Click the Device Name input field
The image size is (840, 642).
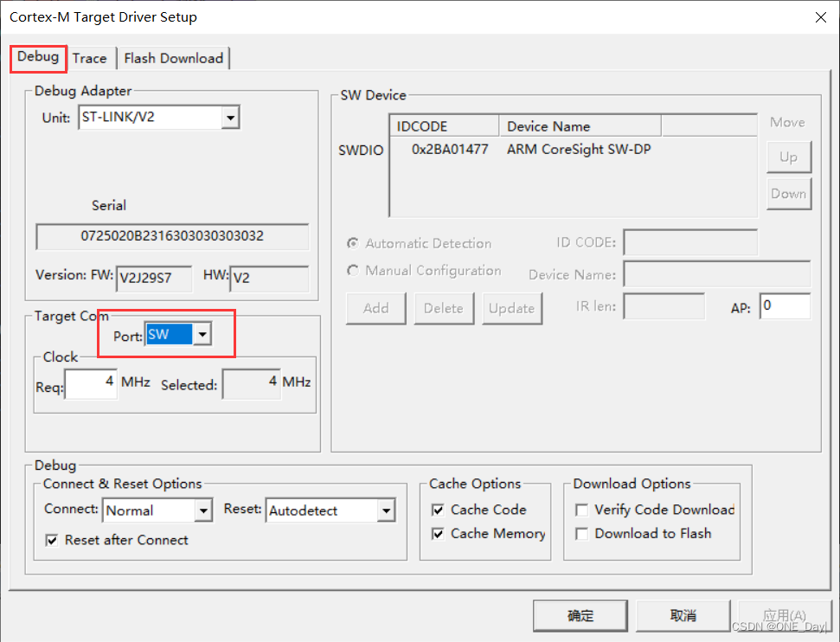[x=717, y=273]
